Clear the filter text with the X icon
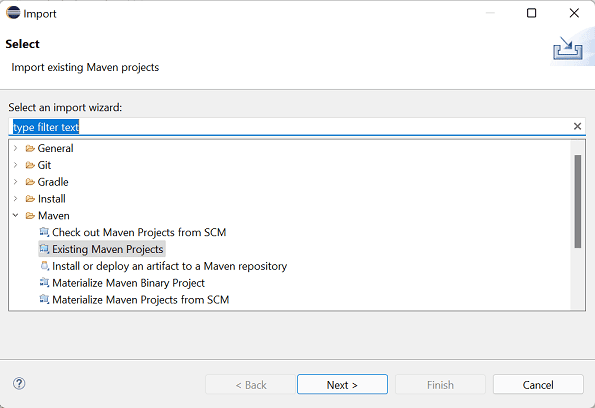 [x=577, y=126]
